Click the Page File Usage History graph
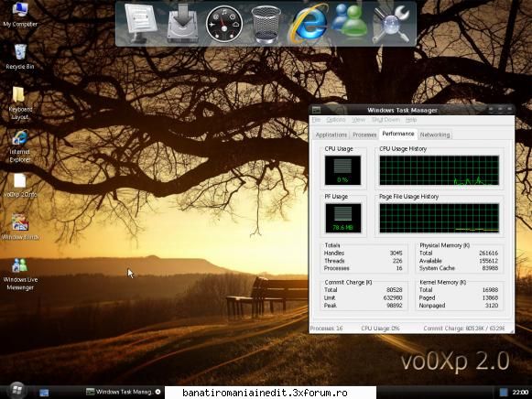The width and height of the screenshot is (532, 399). [439, 218]
